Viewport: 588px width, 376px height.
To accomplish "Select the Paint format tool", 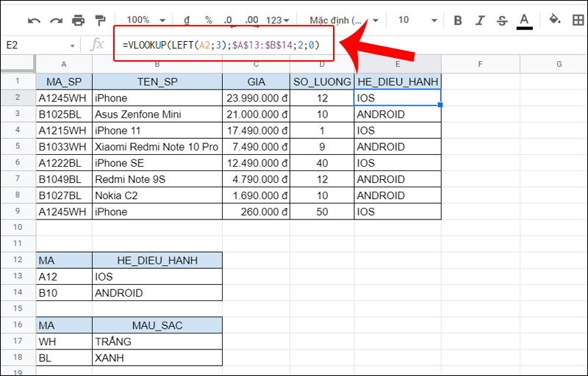I will pos(100,20).
